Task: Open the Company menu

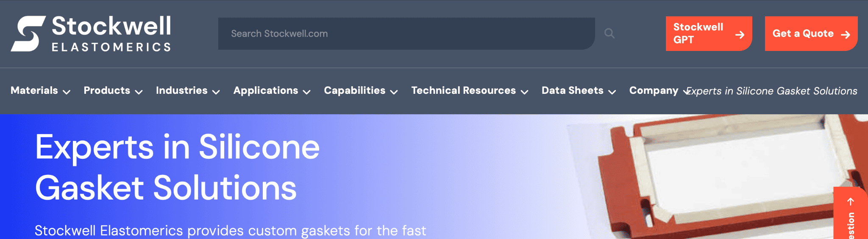Action: click(654, 90)
